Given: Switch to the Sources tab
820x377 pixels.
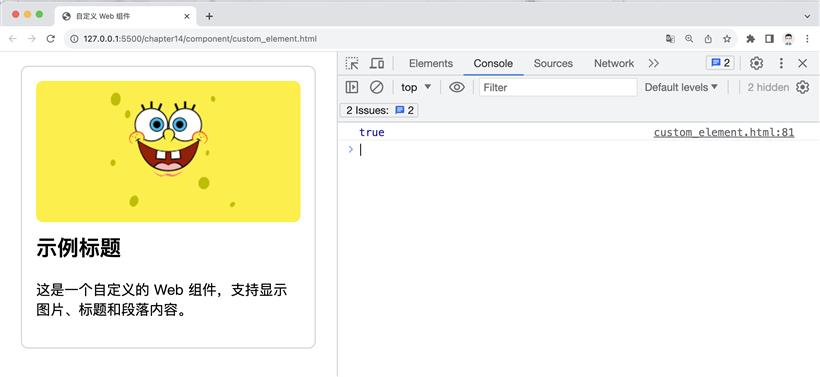Looking at the screenshot, I should tap(553, 63).
